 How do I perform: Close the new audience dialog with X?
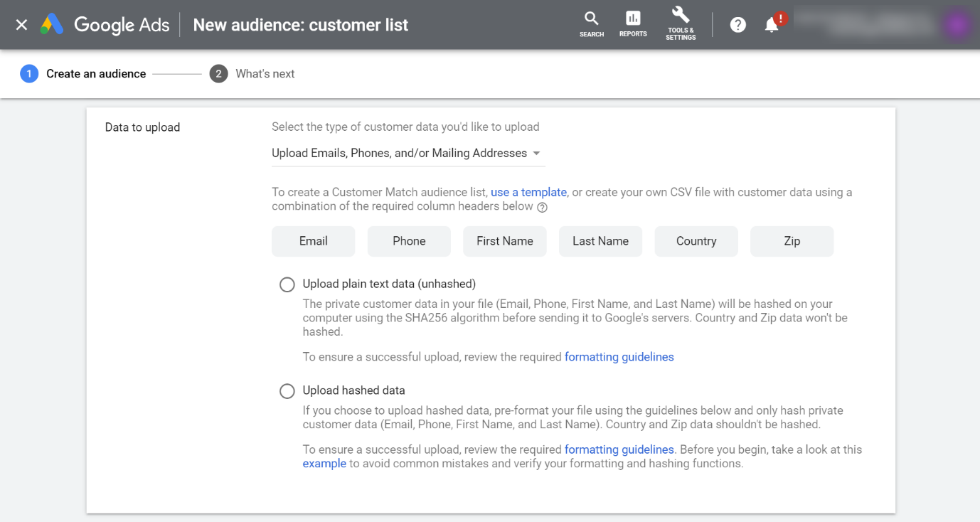point(21,25)
